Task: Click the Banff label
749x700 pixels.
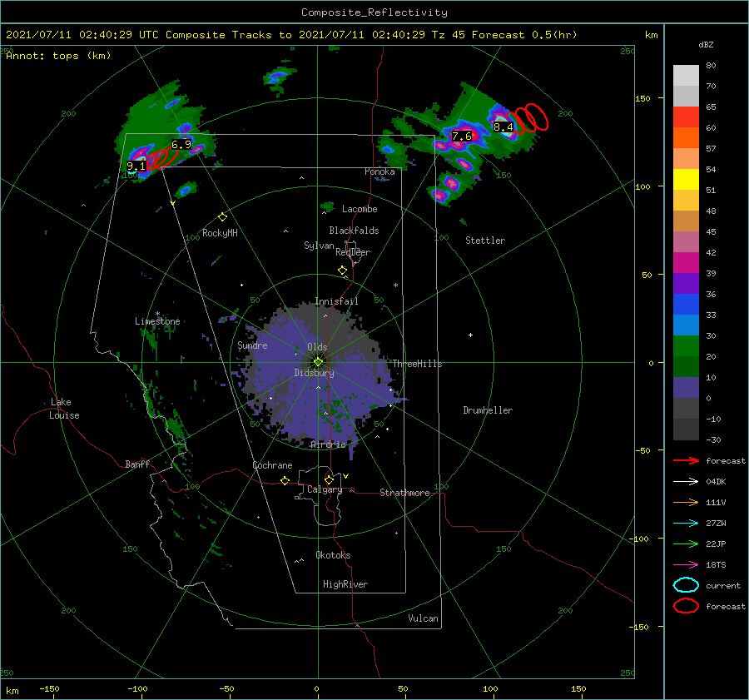Action: [x=137, y=464]
